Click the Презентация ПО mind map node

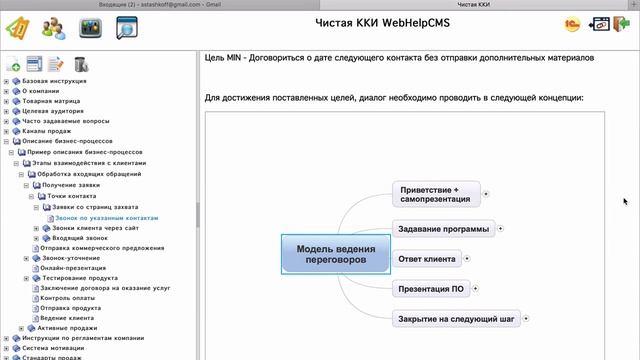(x=431, y=289)
